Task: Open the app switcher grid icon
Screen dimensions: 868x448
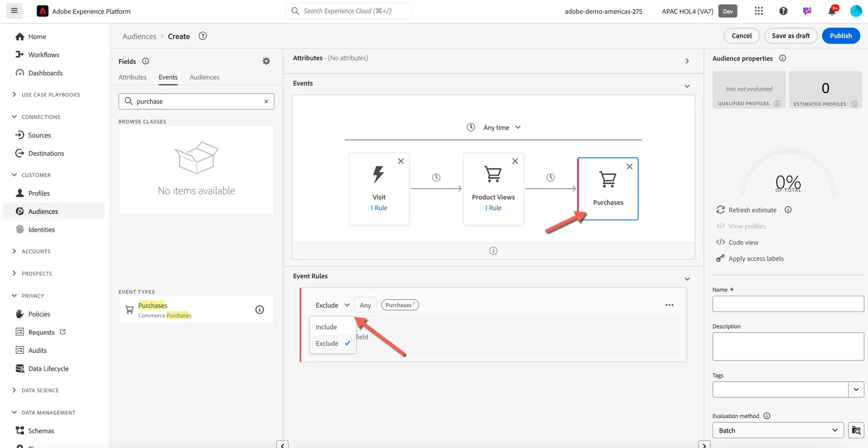Action: (x=758, y=11)
